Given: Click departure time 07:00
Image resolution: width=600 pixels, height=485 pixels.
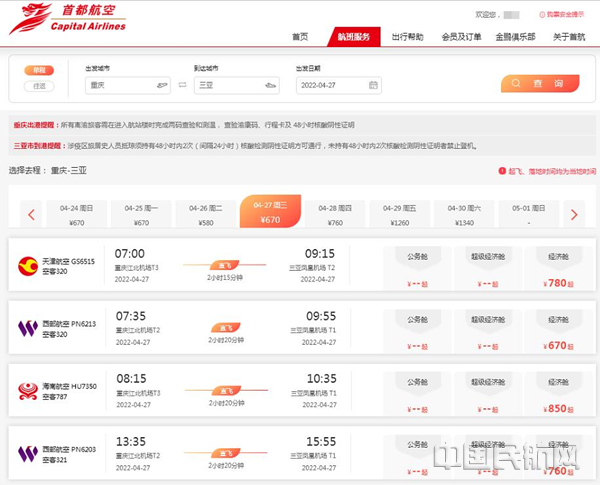Looking at the screenshot, I should (130, 253).
